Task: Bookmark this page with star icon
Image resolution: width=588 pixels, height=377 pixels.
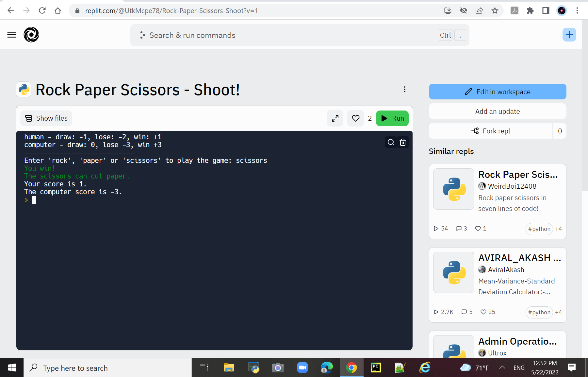Action: coord(495,10)
